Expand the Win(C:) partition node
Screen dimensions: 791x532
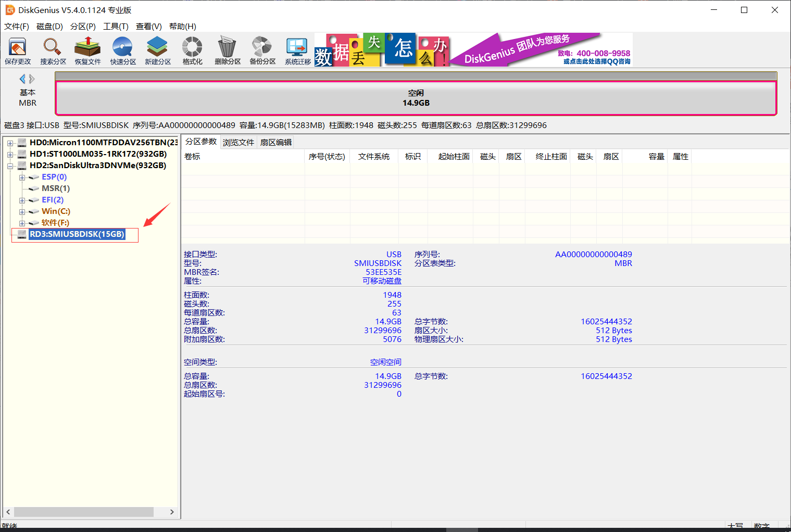(22, 211)
